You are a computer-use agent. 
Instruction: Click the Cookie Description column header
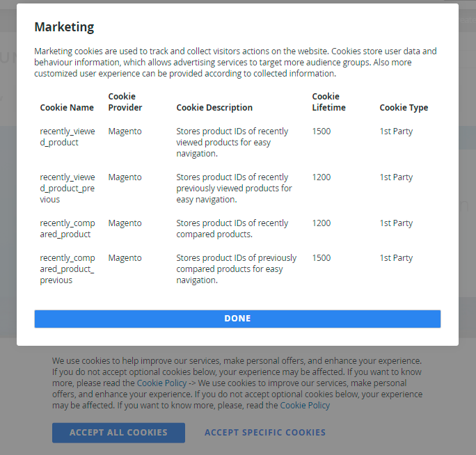(x=214, y=108)
